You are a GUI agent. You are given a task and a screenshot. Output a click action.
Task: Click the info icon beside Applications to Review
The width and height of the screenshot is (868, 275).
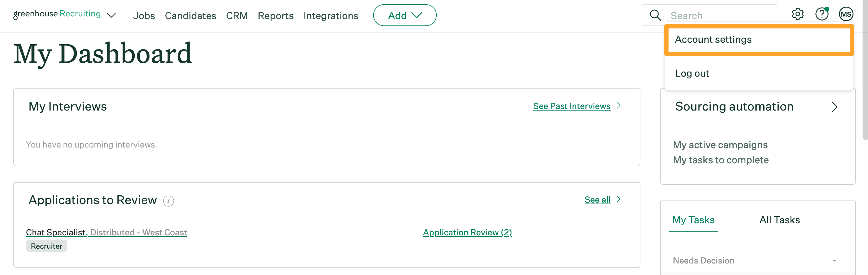click(169, 201)
